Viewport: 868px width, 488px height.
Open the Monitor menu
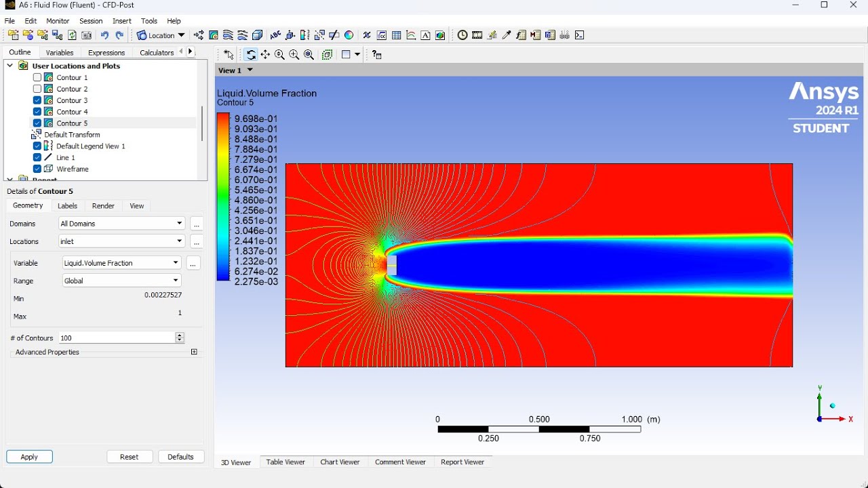58,21
